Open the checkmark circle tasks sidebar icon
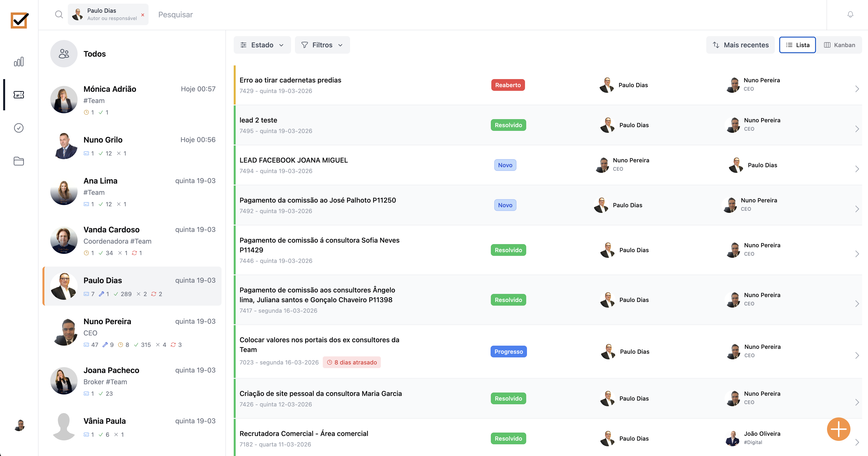 point(19,128)
